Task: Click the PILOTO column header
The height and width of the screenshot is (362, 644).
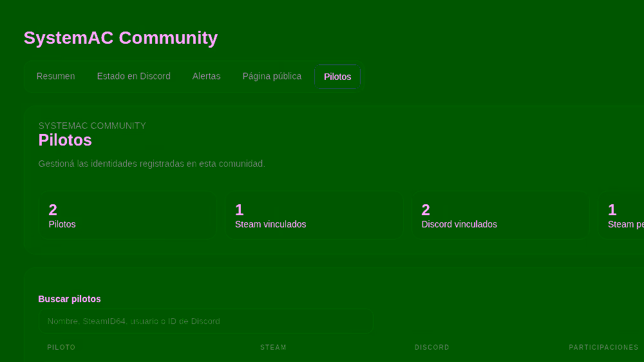Action: coord(61,348)
